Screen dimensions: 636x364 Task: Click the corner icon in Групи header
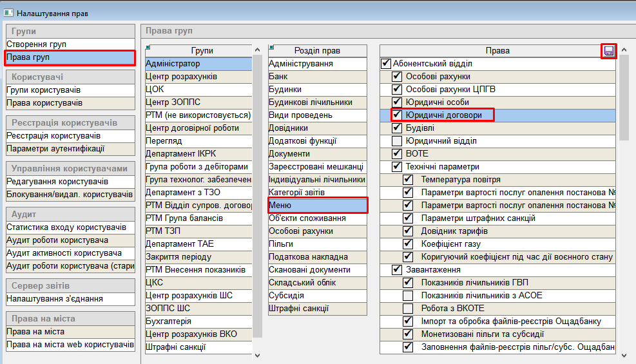click(148, 47)
